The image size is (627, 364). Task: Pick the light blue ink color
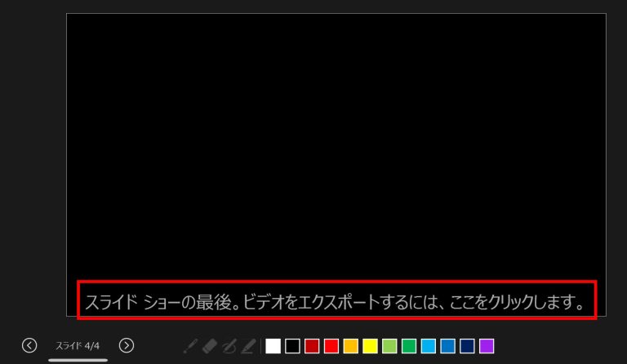(x=429, y=346)
